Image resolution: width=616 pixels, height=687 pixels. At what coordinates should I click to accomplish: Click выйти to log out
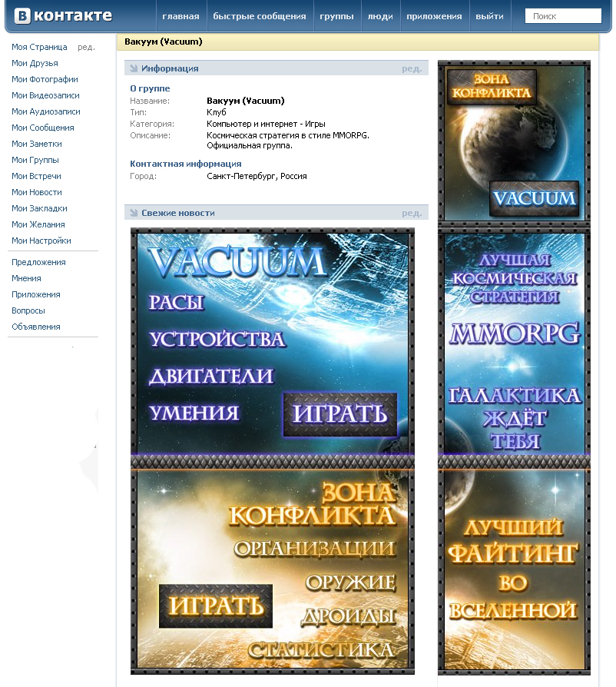pyautogui.click(x=490, y=15)
